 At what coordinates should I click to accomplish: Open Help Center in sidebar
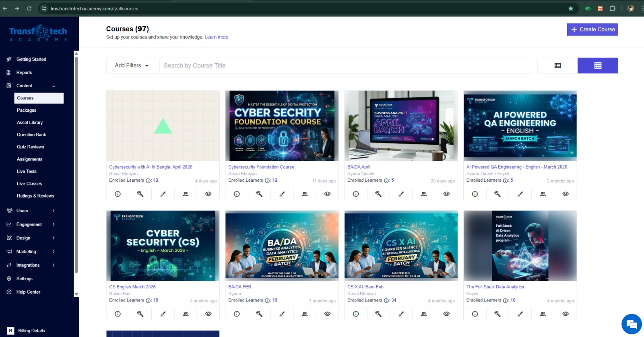click(x=28, y=292)
